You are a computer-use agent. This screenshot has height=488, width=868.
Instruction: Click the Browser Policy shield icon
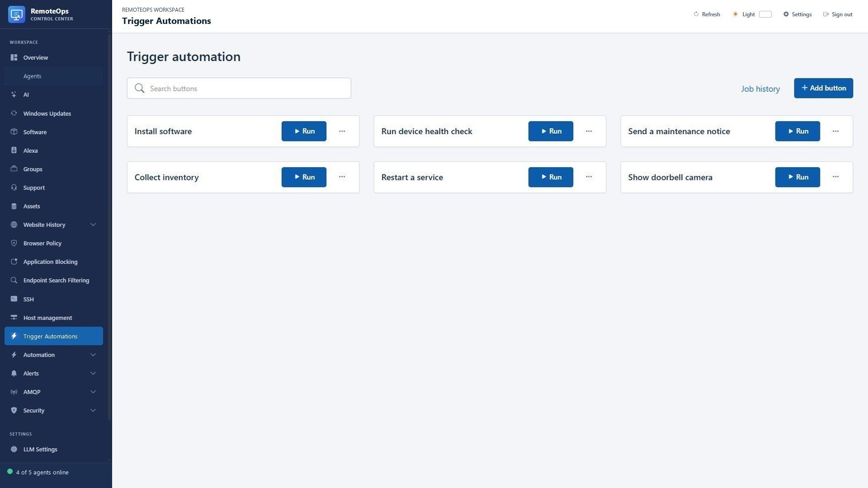point(14,243)
